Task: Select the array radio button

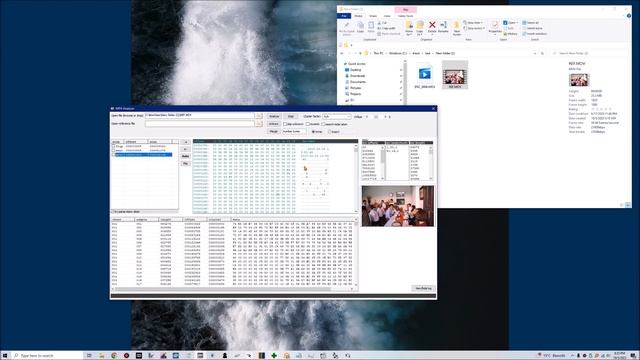Action: 313,132
